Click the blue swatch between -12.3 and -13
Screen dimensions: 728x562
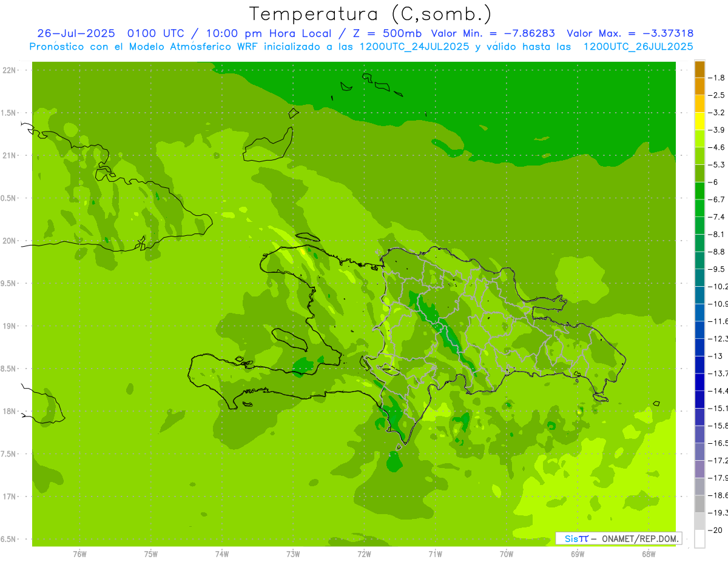coord(699,347)
